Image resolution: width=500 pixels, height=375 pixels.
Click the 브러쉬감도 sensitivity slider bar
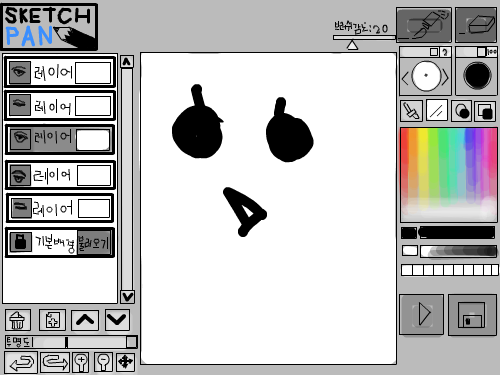pos(364,38)
